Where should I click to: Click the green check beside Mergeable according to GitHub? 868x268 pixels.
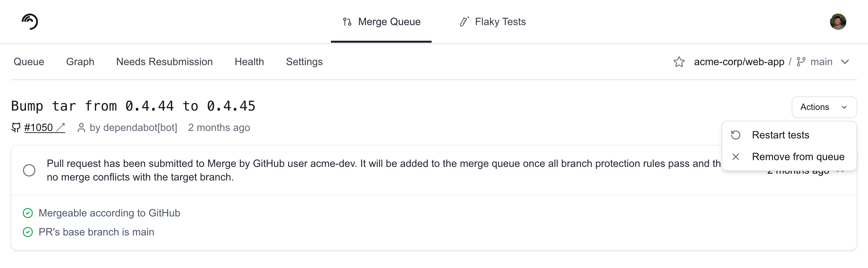click(x=28, y=213)
